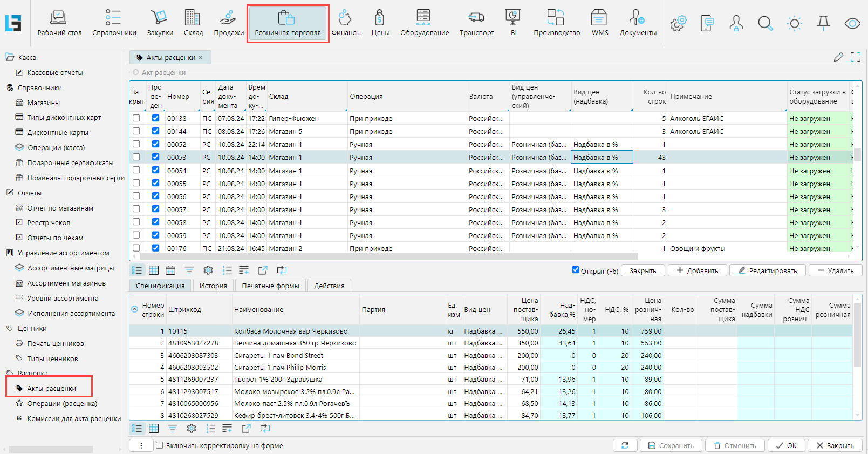This screenshot has height=454, width=868.
Task: Toggle the 'Открыт (F6)' checkbox
Action: click(576, 270)
